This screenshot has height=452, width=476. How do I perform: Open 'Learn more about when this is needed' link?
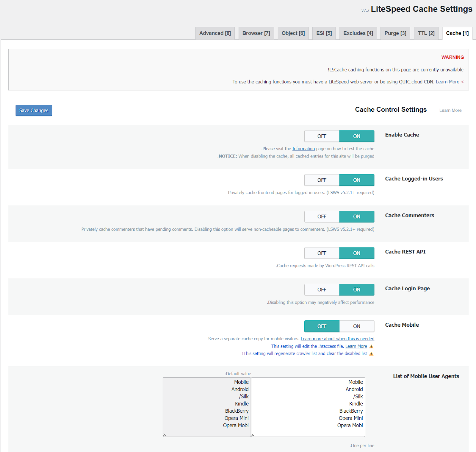pyautogui.click(x=337, y=339)
